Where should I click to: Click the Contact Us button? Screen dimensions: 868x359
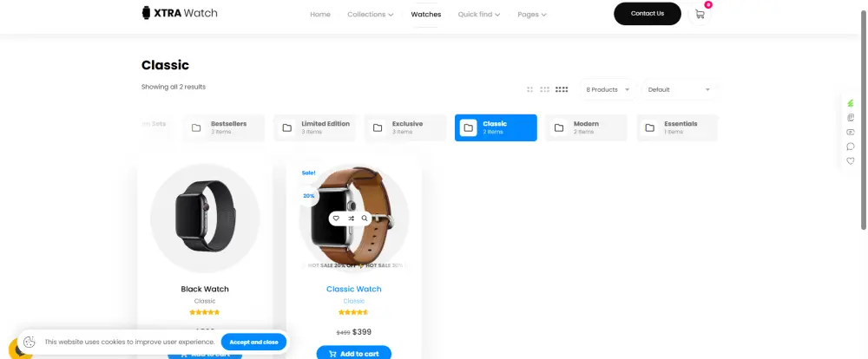click(x=648, y=14)
